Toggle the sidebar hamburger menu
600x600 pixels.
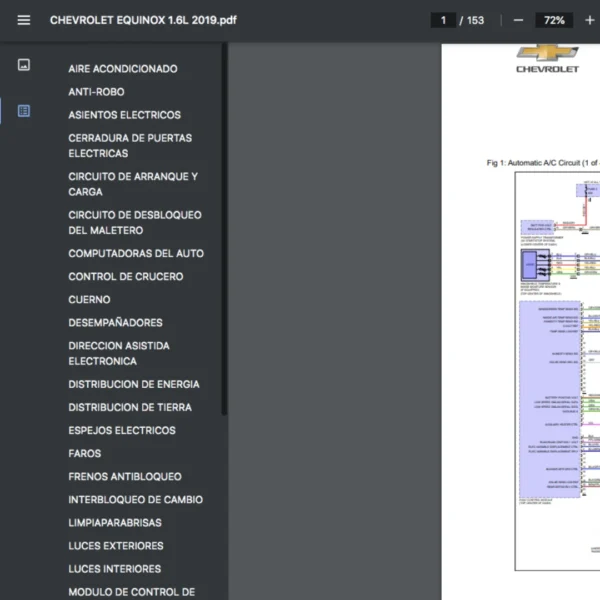[x=24, y=20]
